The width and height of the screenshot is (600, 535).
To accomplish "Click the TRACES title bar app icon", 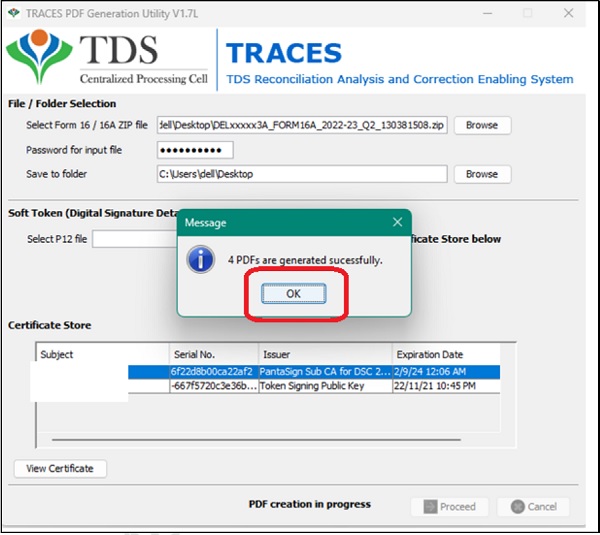I will click(x=14, y=13).
